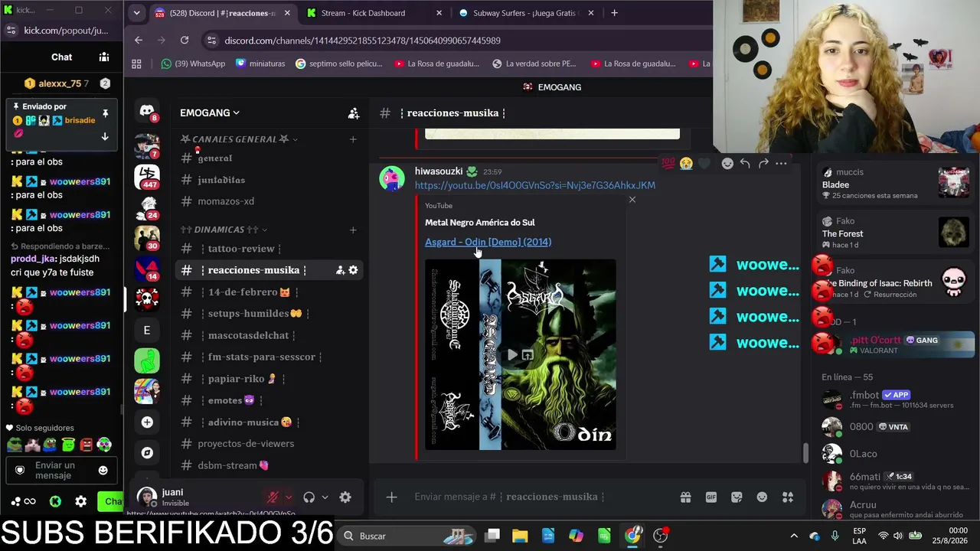
Task: Open the proyectos-de-viewers channel
Action: (x=267, y=444)
